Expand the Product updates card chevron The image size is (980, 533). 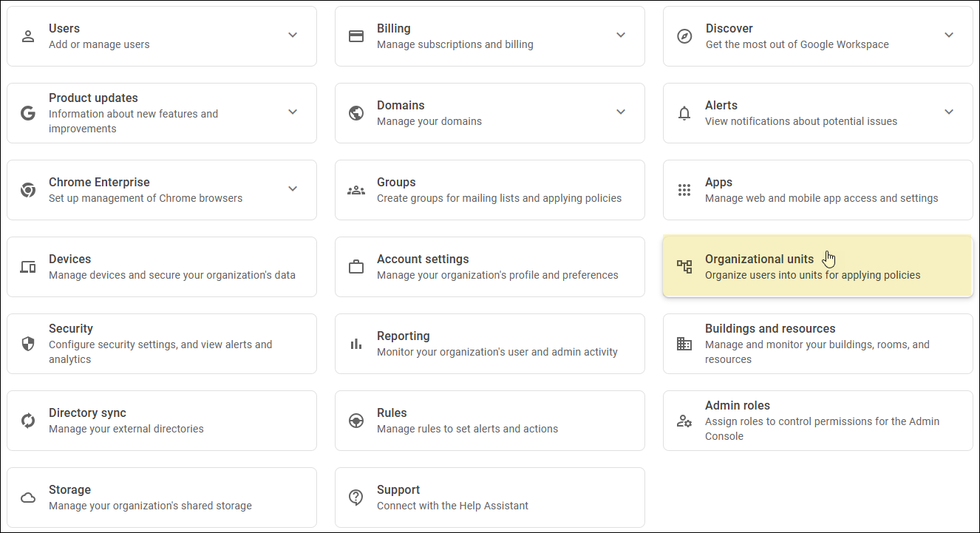[293, 112]
